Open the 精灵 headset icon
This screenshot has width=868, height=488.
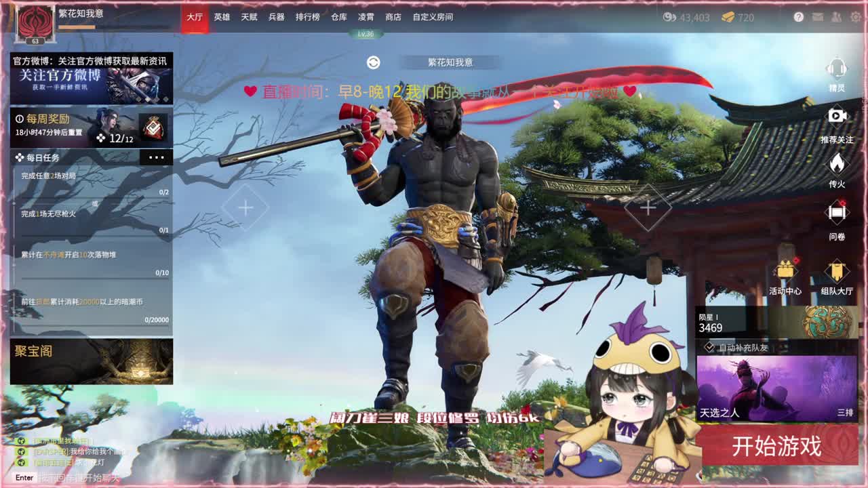(x=837, y=68)
